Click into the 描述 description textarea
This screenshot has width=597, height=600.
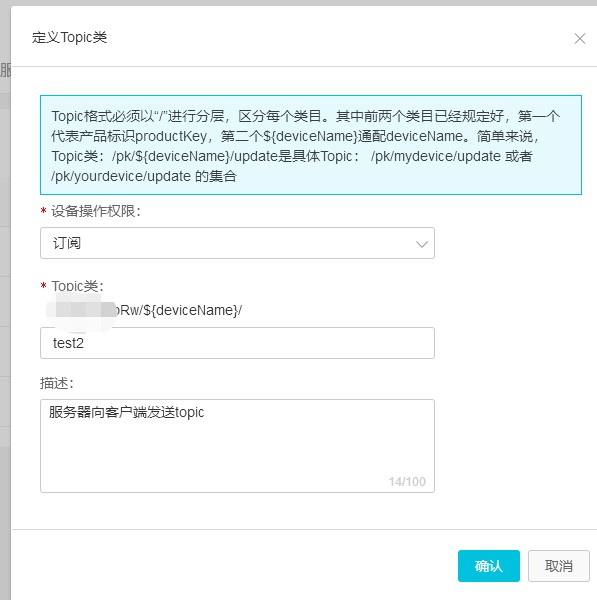(x=237, y=446)
